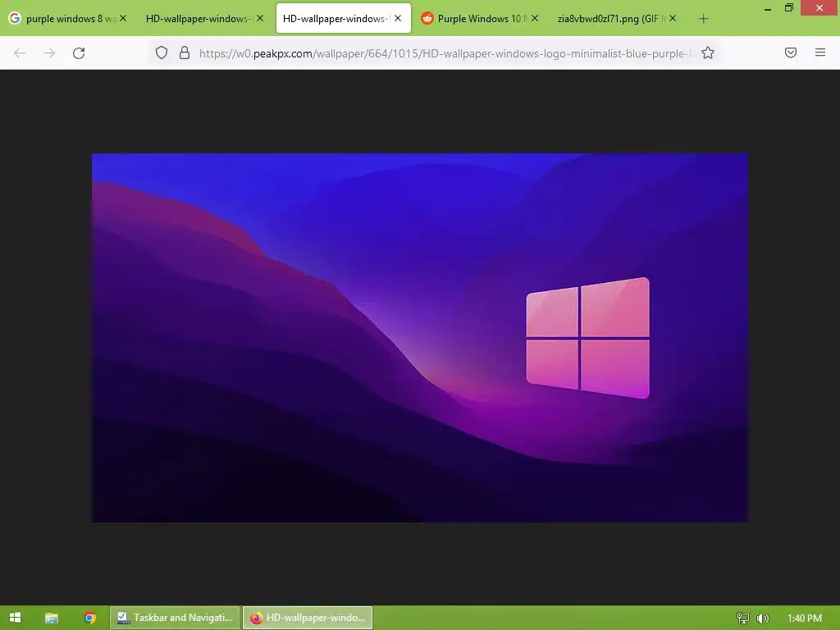
Task: Go back with the browser back arrow
Action: [20, 53]
